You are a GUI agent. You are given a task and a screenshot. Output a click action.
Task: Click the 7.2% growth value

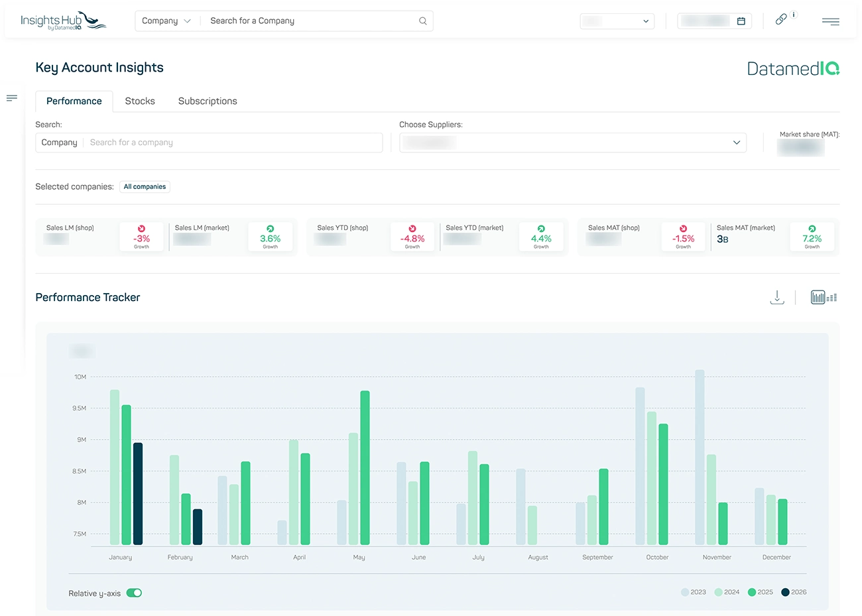coord(812,239)
